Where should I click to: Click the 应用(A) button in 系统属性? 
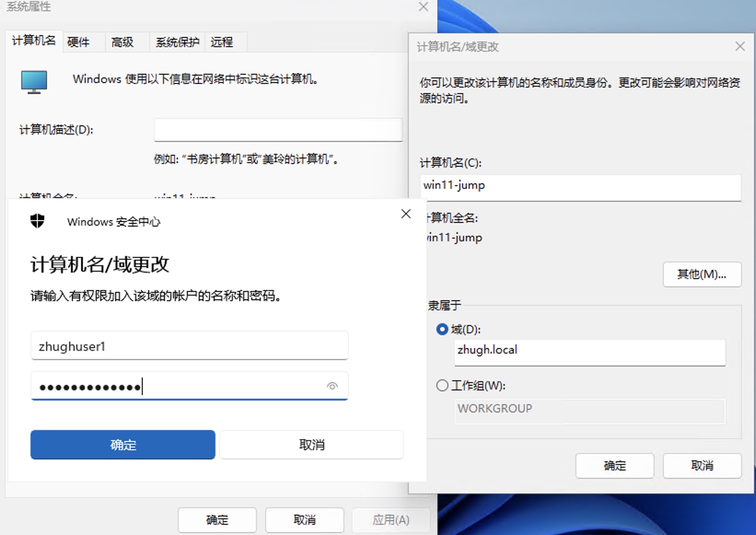[x=391, y=520]
